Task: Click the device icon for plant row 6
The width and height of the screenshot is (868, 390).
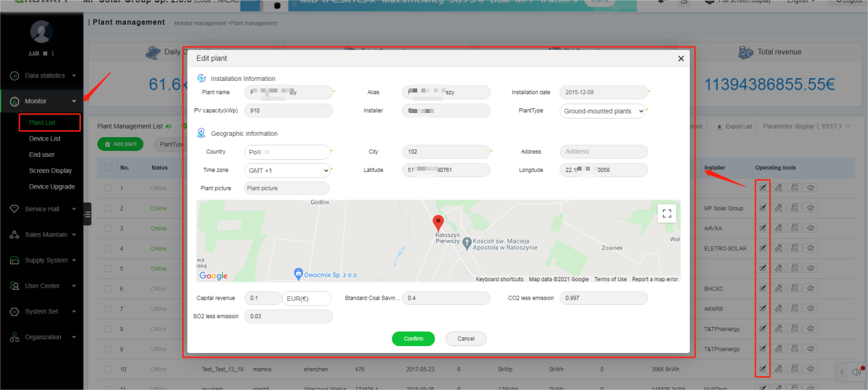Action: (x=795, y=289)
